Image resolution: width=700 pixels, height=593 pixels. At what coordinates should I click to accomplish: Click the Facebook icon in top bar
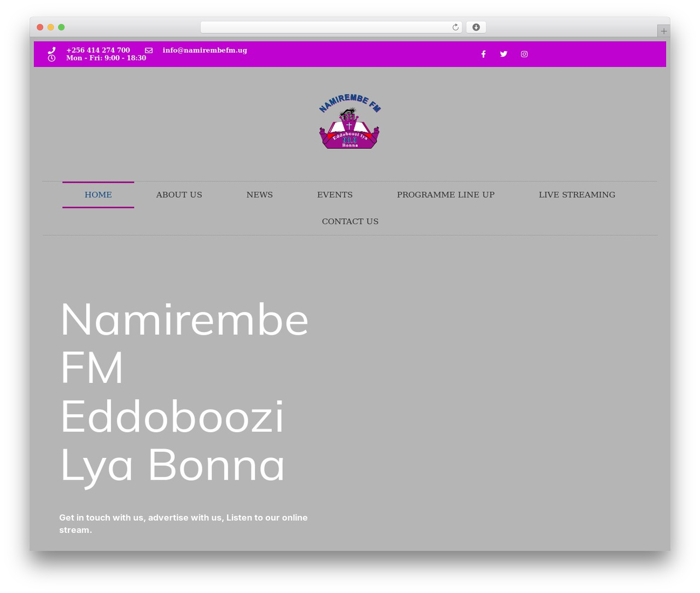pyautogui.click(x=483, y=54)
